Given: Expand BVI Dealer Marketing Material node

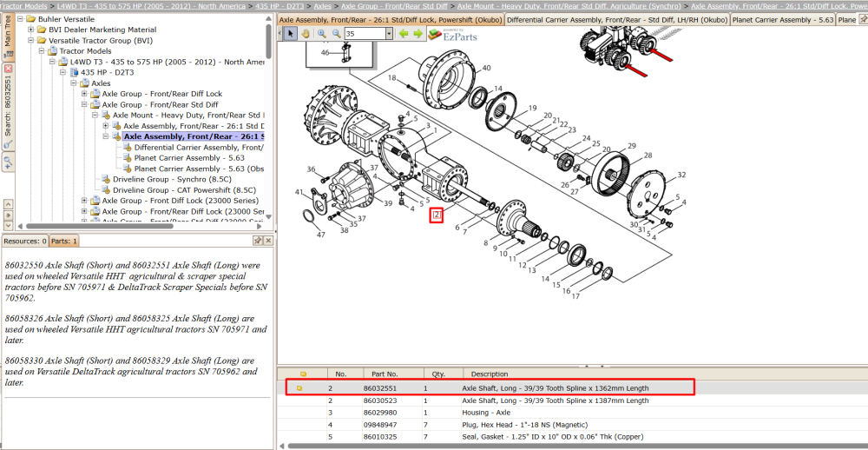Looking at the screenshot, I should [30, 30].
